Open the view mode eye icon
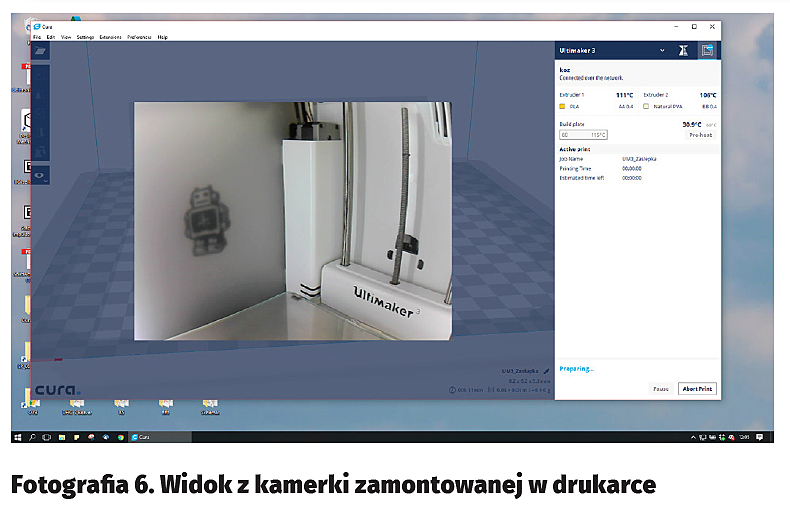The width and height of the screenshot is (790, 506). point(42,173)
